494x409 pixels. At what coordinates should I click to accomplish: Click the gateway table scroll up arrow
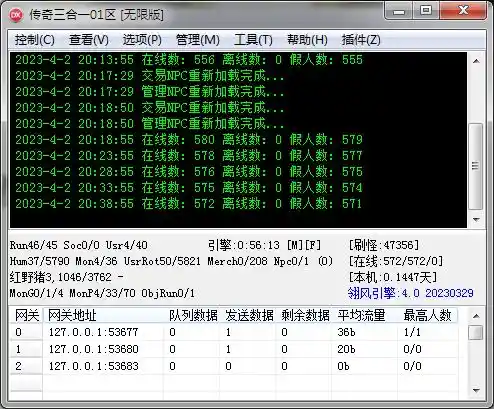click(x=476, y=316)
